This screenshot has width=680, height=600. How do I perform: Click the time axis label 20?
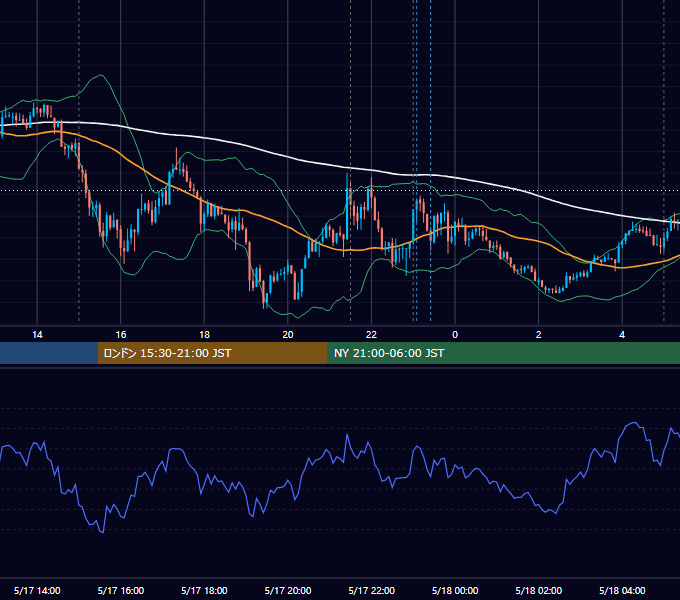(288, 335)
